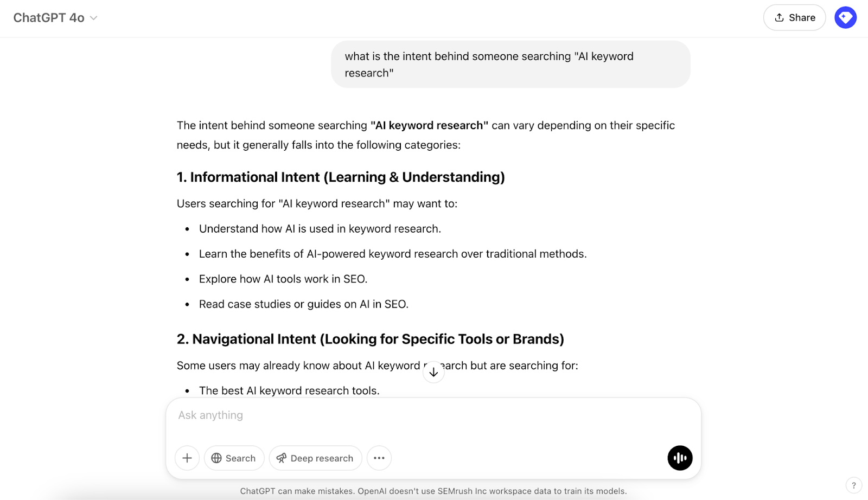This screenshot has height=500, width=868.
Task: Click the globe icon in the Search pill
Action: click(216, 458)
